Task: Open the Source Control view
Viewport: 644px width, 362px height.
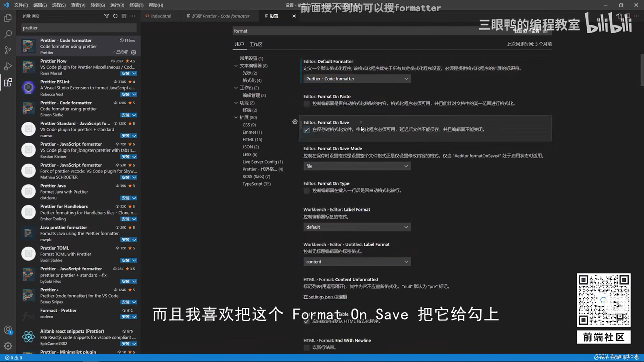Action: tap(8, 50)
